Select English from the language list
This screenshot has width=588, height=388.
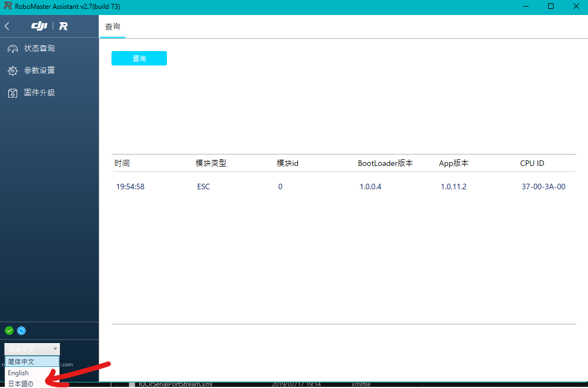point(18,372)
